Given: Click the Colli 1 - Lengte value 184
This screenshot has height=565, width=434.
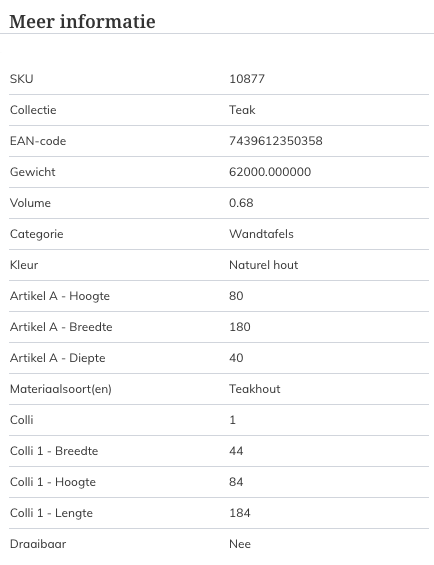Looking at the screenshot, I should click(240, 513).
